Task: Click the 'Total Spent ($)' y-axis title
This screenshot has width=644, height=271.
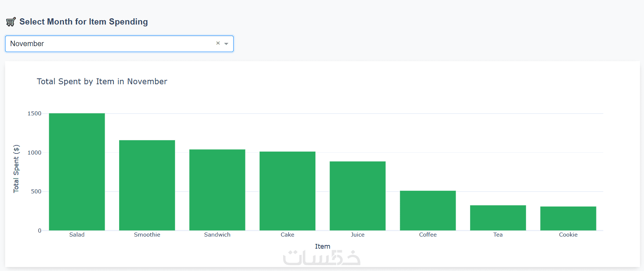Action: tap(16, 169)
